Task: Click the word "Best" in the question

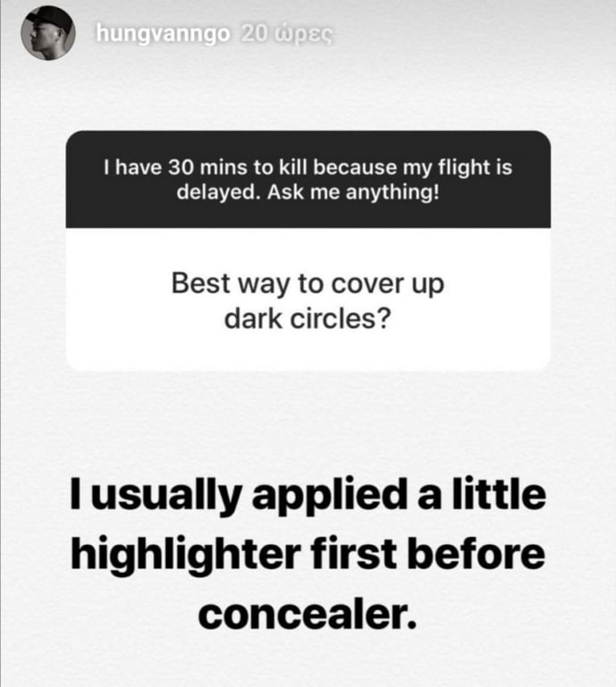Action: coord(201,284)
